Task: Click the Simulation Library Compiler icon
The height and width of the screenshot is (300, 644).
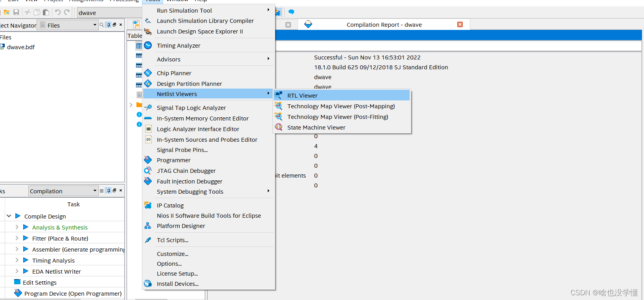Action: 148,21
